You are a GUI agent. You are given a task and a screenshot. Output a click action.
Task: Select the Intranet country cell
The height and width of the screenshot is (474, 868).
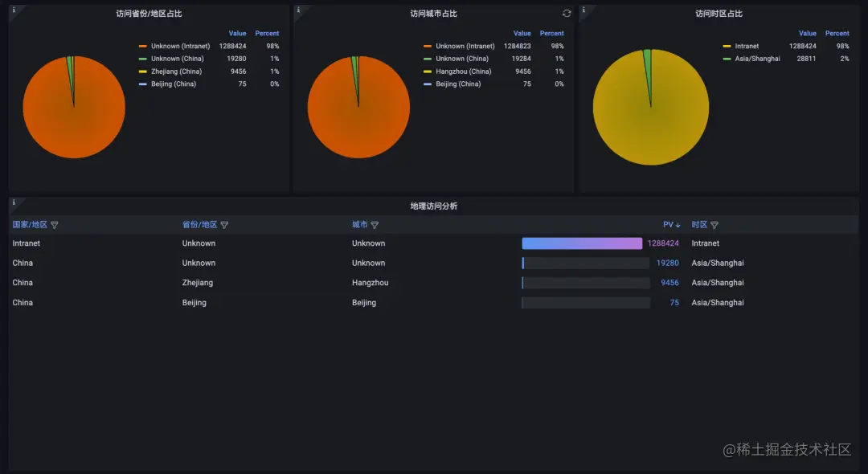(26, 243)
